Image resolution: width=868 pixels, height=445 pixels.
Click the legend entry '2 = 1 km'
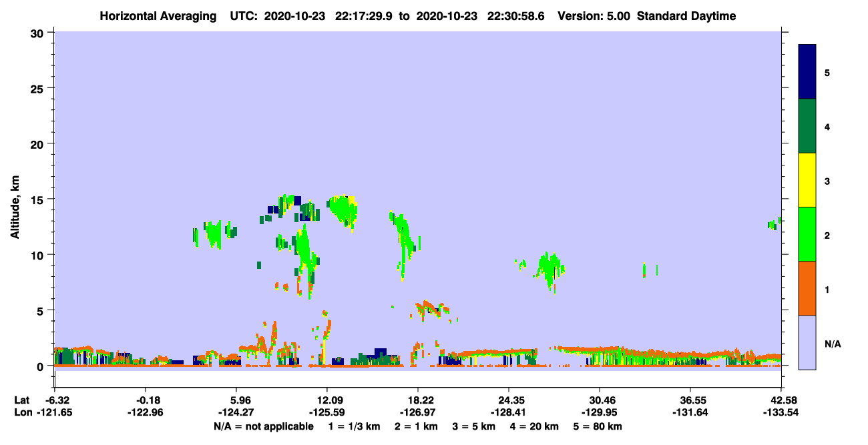coord(416,426)
